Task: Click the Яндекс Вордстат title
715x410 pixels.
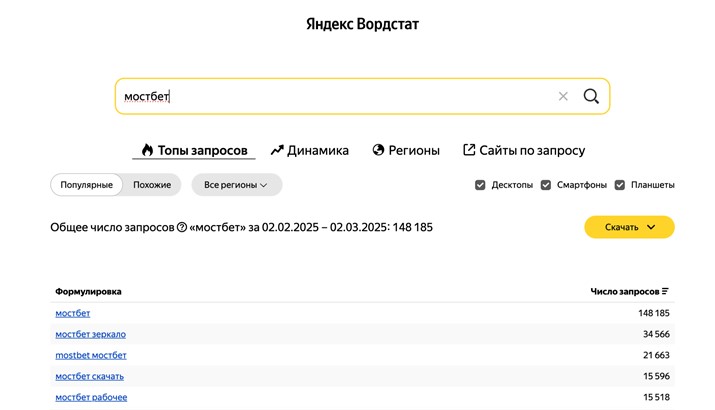Action: 362,24
